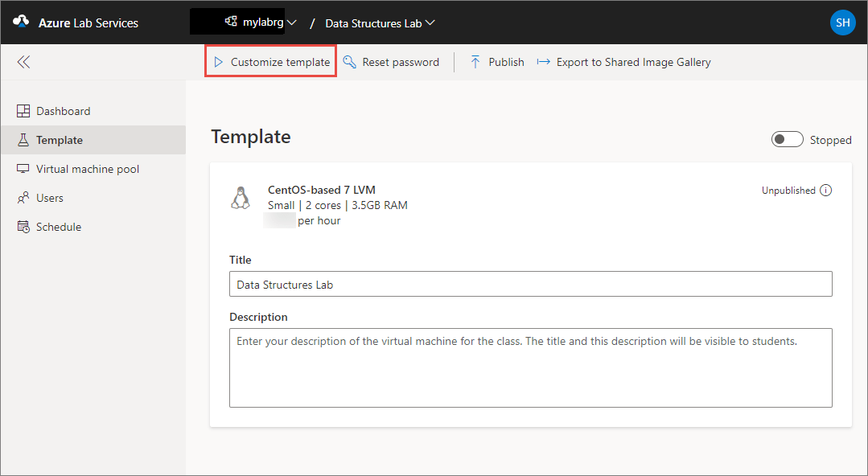Image resolution: width=868 pixels, height=476 pixels.
Task: Click inside the Title text field
Action: pyautogui.click(x=530, y=283)
